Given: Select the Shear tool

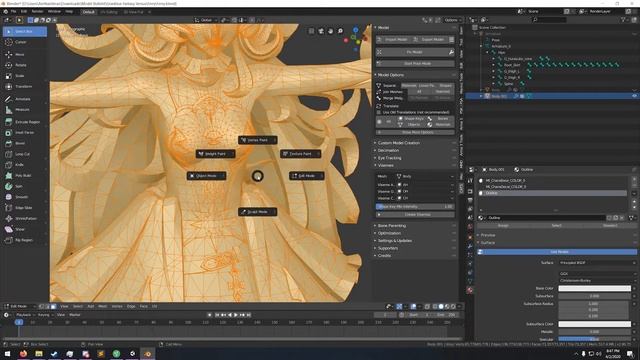Looking at the screenshot, I should [24, 229].
